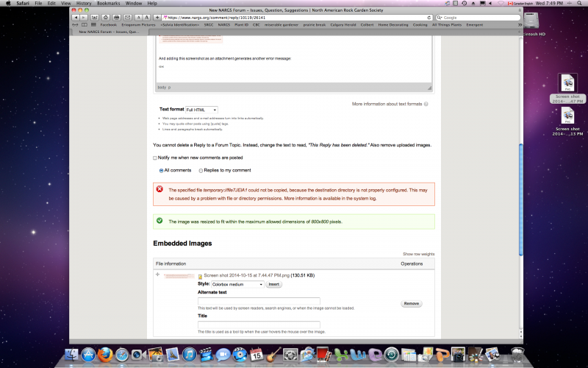The width and height of the screenshot is (588, 368).
Task: Enable Notify me when new comments are posted
Action: tap(155, 158)
